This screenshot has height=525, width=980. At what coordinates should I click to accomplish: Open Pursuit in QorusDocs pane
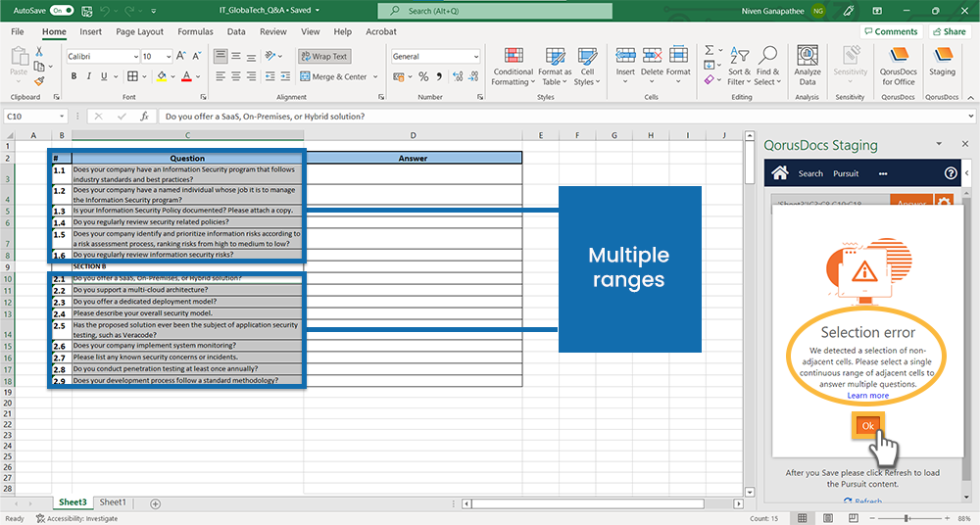point(846,173)
